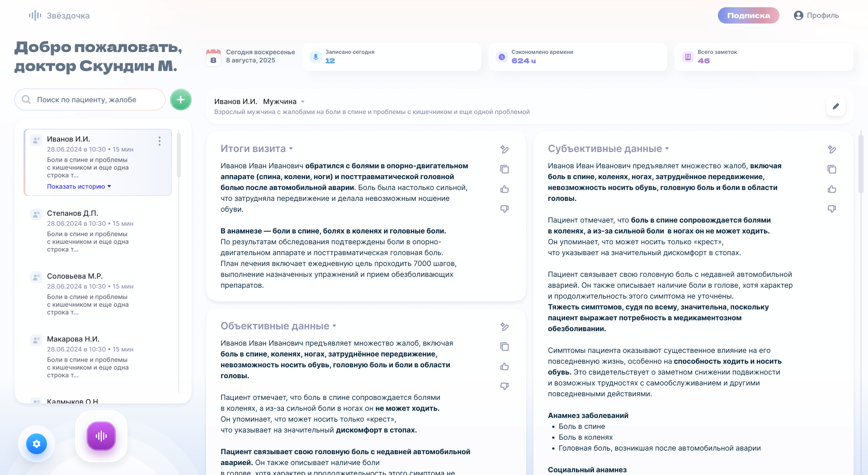This screenshot has height=475, width=868.
Task: Add a new patient with the green plus button
Action: pos(181,100)
